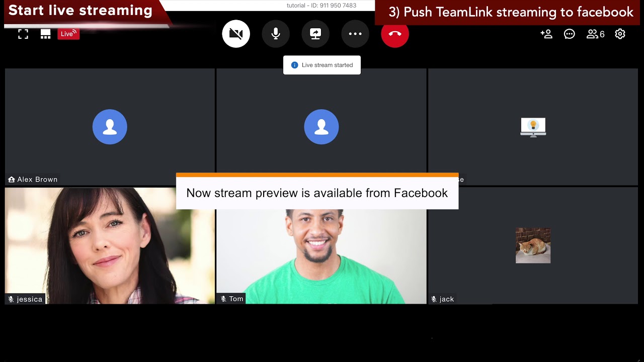Image resolution: width=644 pixels, height=362 pixels.
Task: Select jessica's video tile
Action: pos(110,245)
